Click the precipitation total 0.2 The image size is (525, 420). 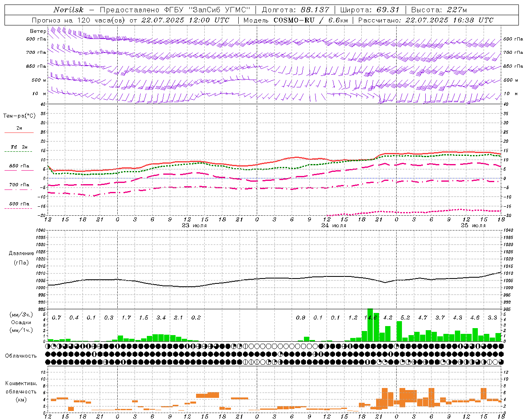point(196,318)
